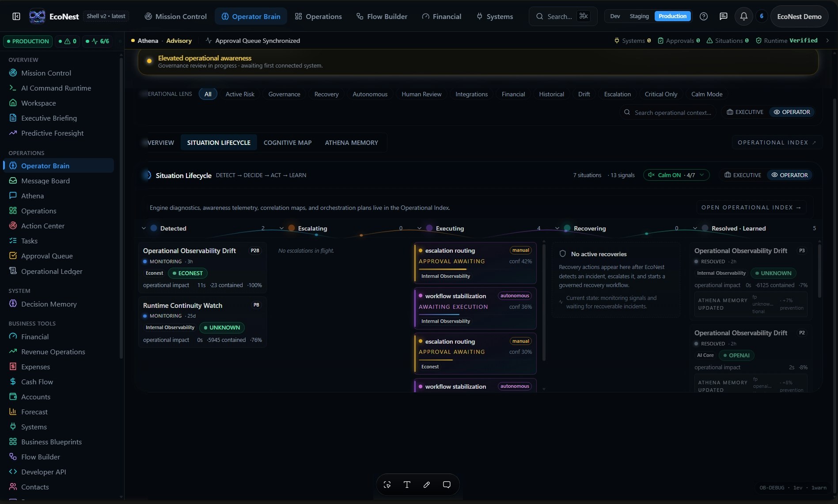Open the Flow Builder top tab
The height and width of the screenshot is (504, 838).
[382, 16]
